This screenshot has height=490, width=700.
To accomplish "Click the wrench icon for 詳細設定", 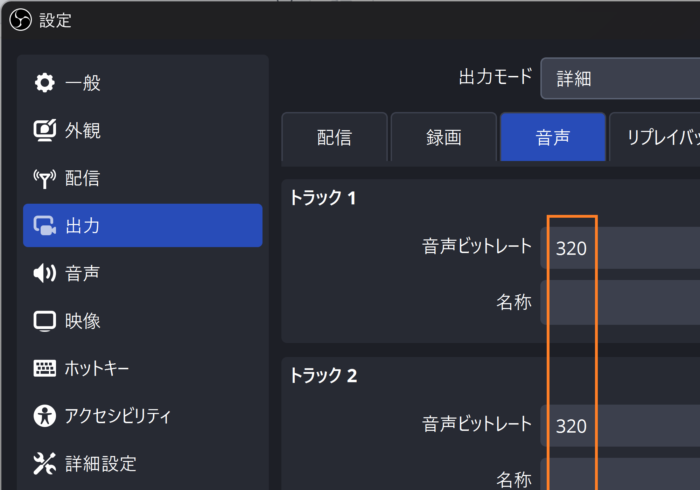I will (x=45, y=464).
